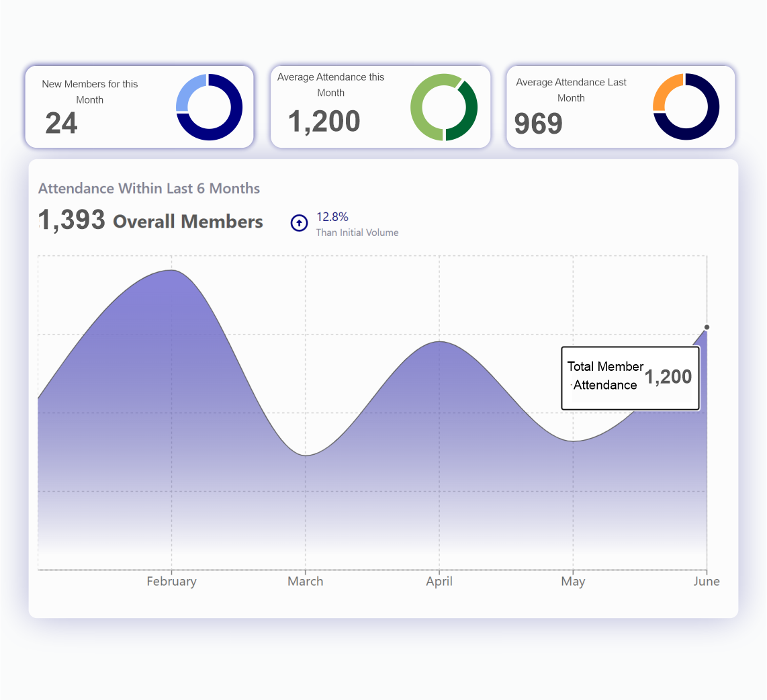Image resolution: width=767 pixels, height=700 pixels.
Task: Click the 969 last month attendance value
Action: pyautogui.click(x=538, y=124)
